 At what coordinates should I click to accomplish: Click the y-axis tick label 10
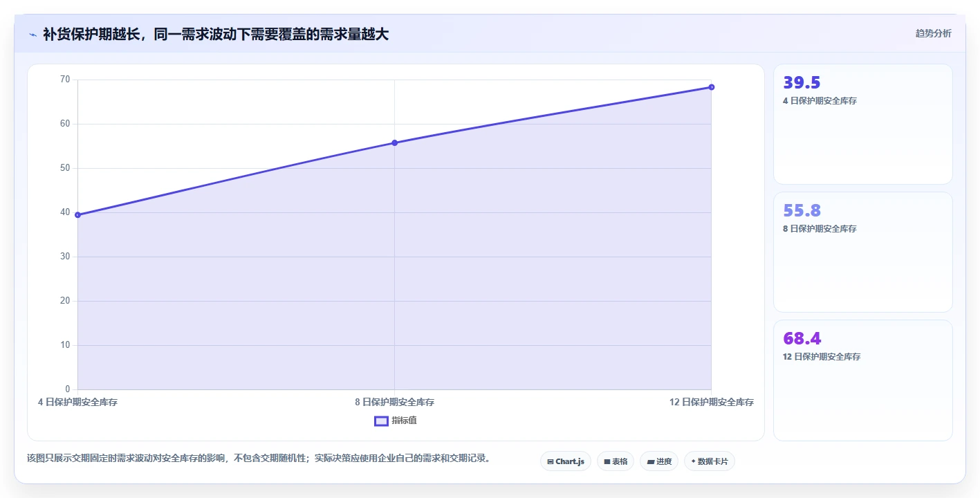pyautogui.click(x=65, y=345)
